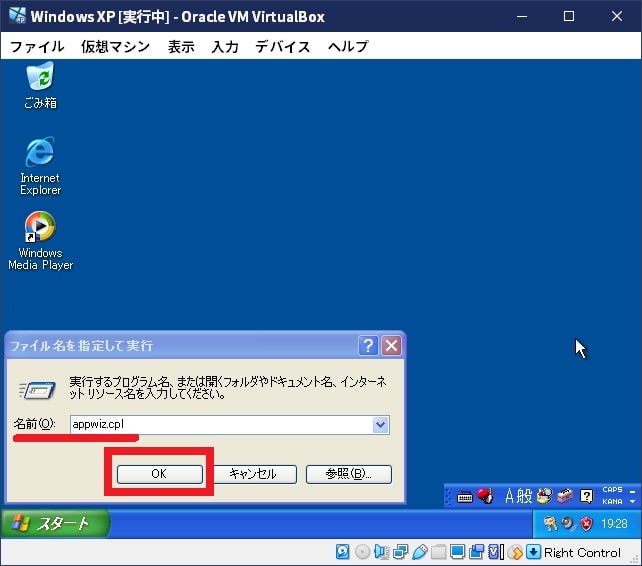
Task: Open the IME tools toolbox icon
Action: click(565, 496)
